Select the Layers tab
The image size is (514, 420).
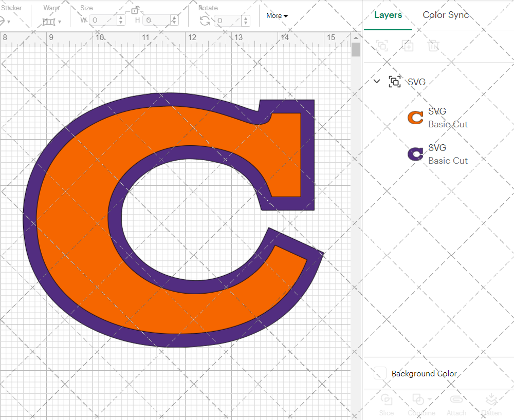tap(388, 15)
